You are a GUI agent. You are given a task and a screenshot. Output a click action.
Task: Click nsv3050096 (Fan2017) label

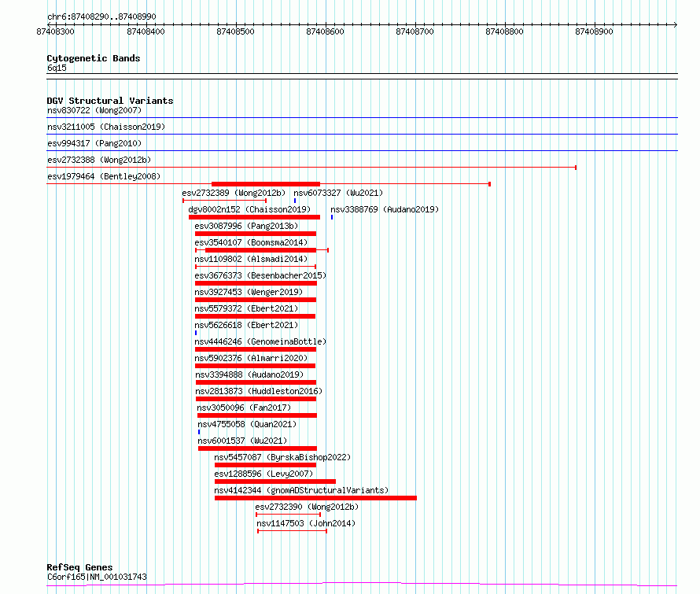[244, 408]
